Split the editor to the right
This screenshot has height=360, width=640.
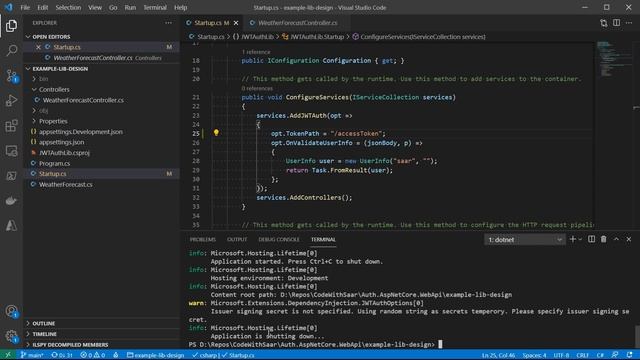(616, 23)
